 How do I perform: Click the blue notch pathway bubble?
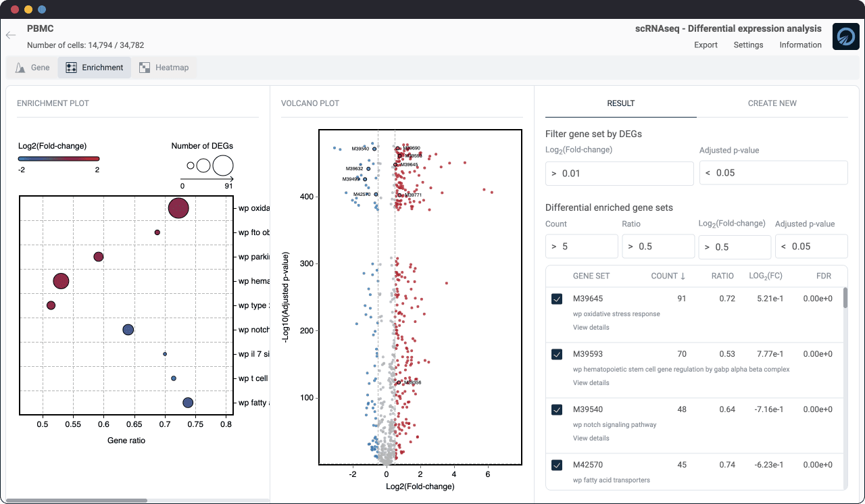pos(128,330)
